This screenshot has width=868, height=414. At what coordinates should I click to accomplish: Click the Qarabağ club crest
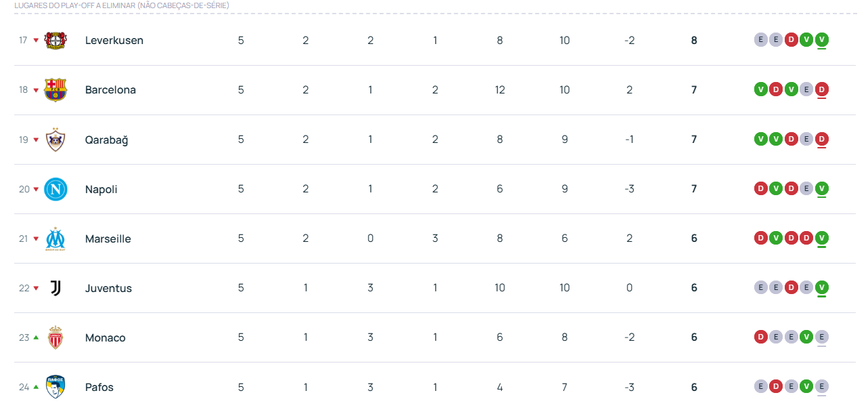(56, 140)
